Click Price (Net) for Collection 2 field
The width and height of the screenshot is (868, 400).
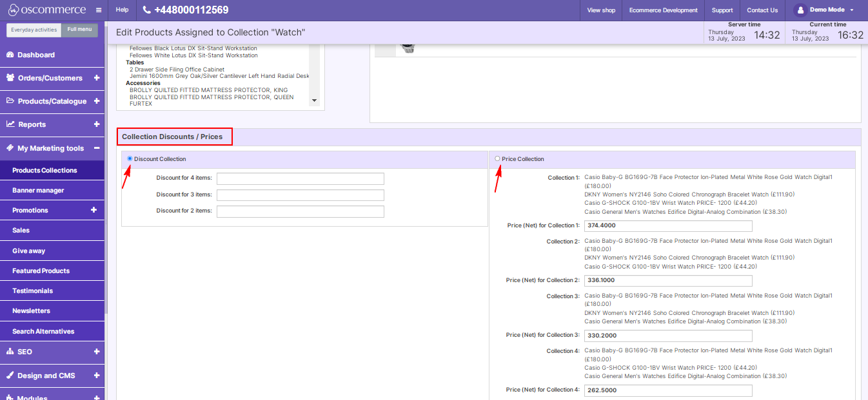pyautogui.click(x=668, y=280)
